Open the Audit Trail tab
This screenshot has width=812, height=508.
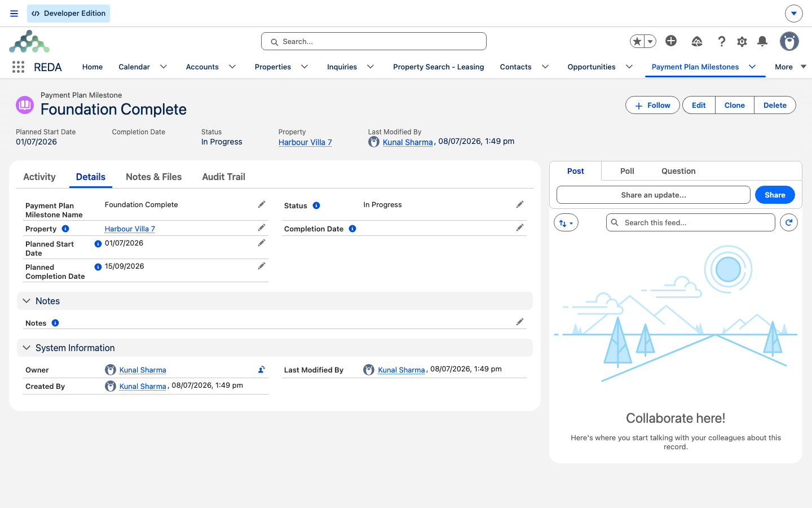click(224, 177)
